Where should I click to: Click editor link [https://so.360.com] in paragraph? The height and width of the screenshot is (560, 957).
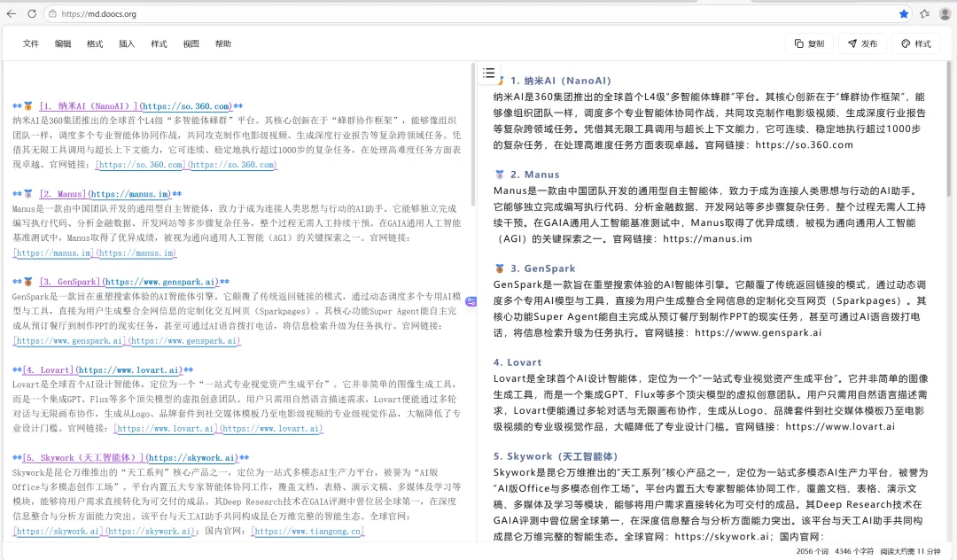point(140,165)
